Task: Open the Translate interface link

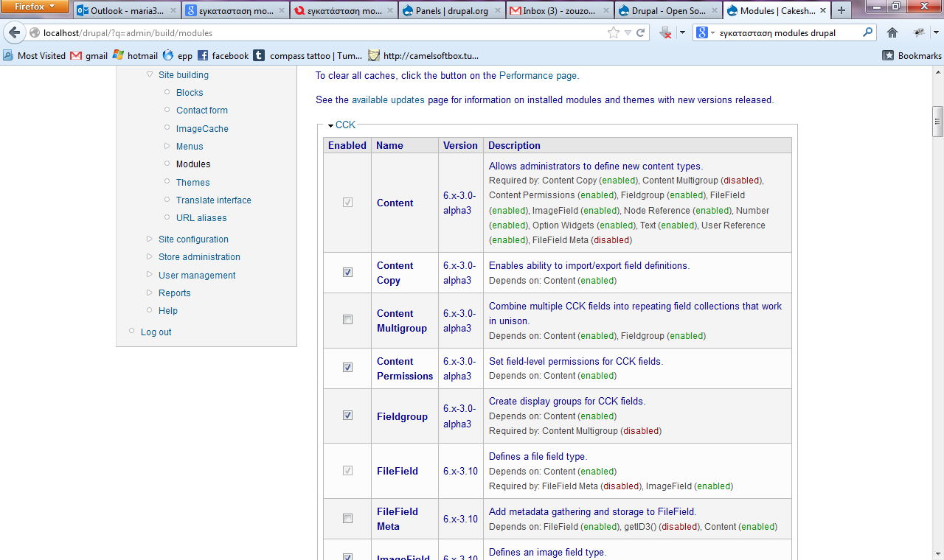Action: 214,200
